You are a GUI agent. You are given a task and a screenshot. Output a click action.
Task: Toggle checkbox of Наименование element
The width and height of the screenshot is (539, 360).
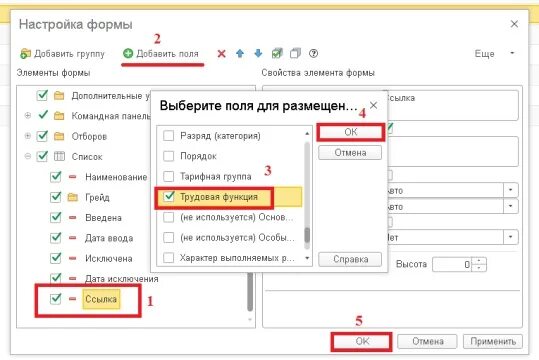click(55, 177)
